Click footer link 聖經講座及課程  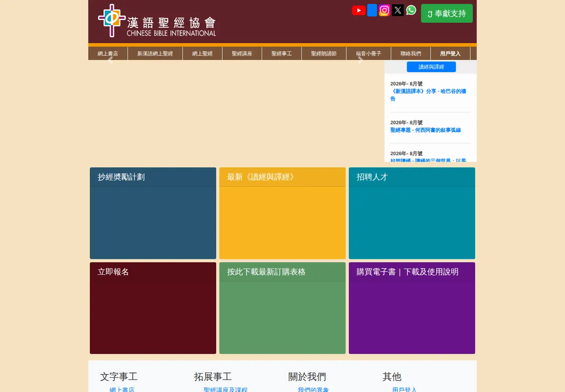226,389
